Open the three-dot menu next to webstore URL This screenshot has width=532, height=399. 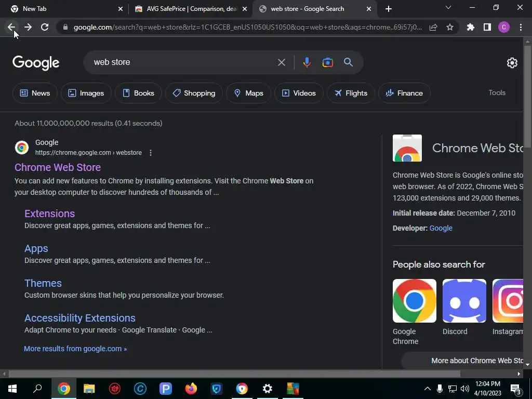(150, 153)
